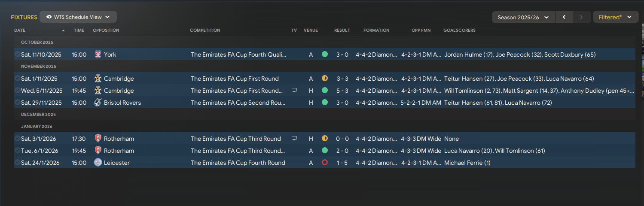This screenshot has height=206, width=644.
Task: Click the TV icon on the 3/1/2026 Rotherham fixture
Action: (294, 139)
